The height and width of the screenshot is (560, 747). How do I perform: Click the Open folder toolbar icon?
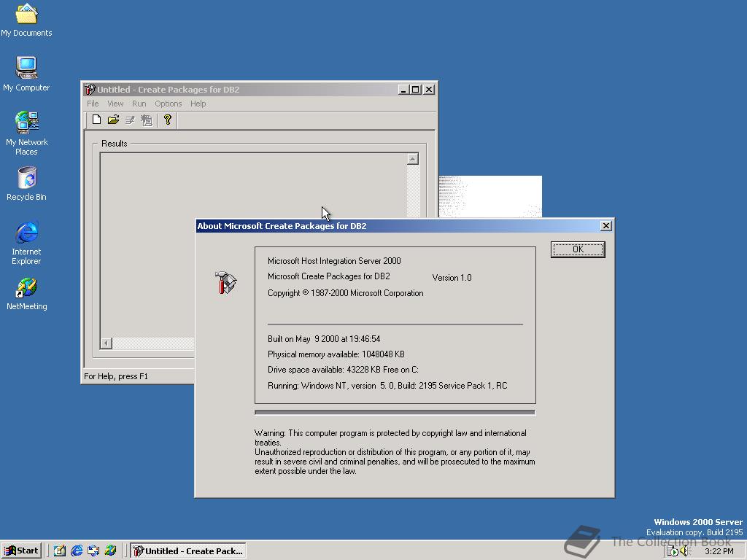click(x=113, y=120)
